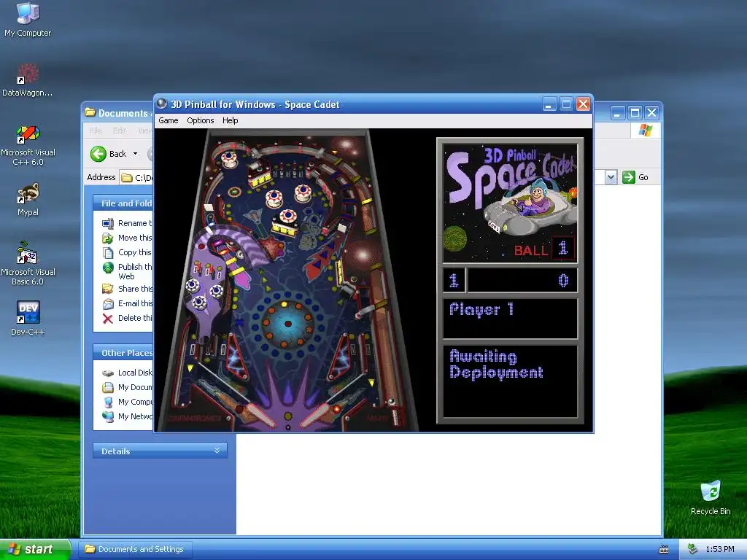Click the Explorer address bar field
This screenshot has height=560, width=747.
(x=136, y=178)
